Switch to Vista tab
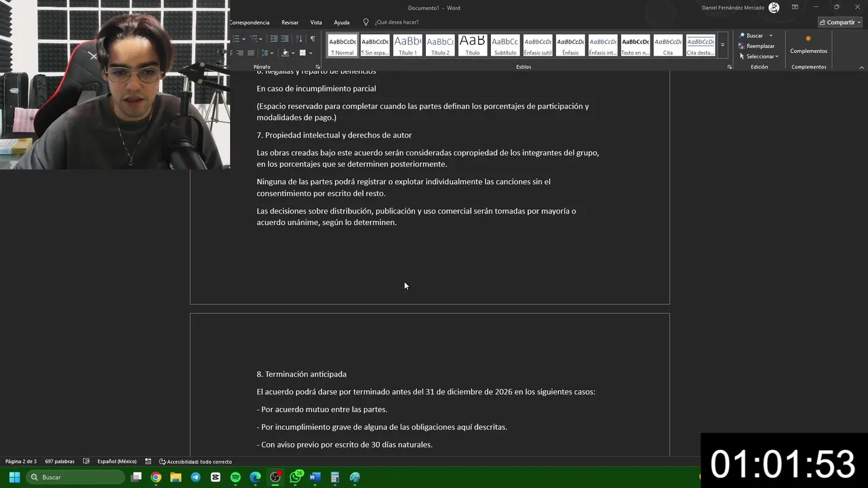The width and height of the screenshot is (868, 488). pyautogui.click(x=316, y=22)
